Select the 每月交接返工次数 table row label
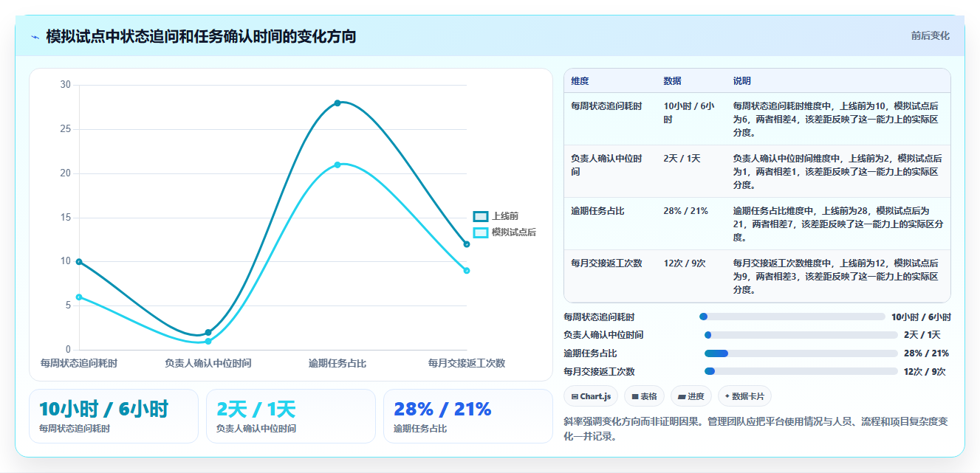980x473 pixels. (x=606, y=263)
